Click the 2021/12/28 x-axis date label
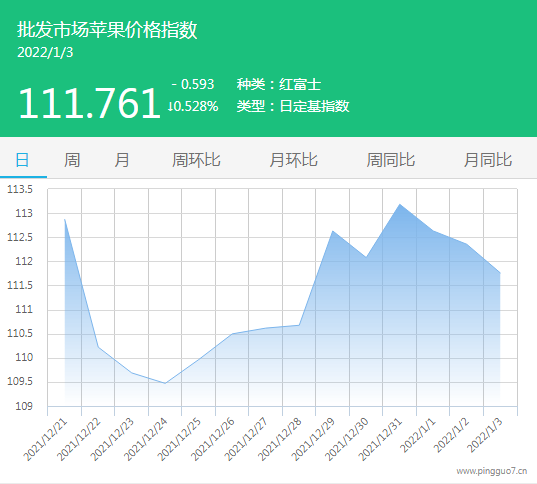This screenshot has width=537, height=484. click(279, 439)
